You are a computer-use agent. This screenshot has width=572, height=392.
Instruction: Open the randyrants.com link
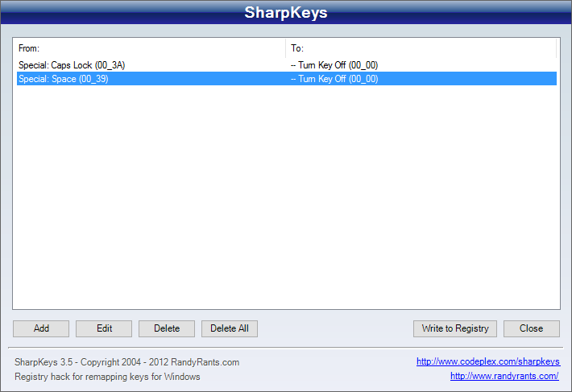(504, 376)
